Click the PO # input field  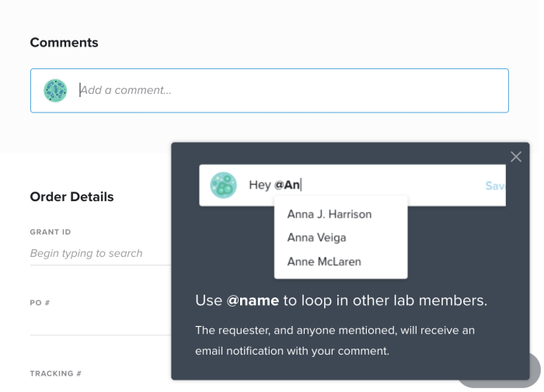click(x=100, y=324)
